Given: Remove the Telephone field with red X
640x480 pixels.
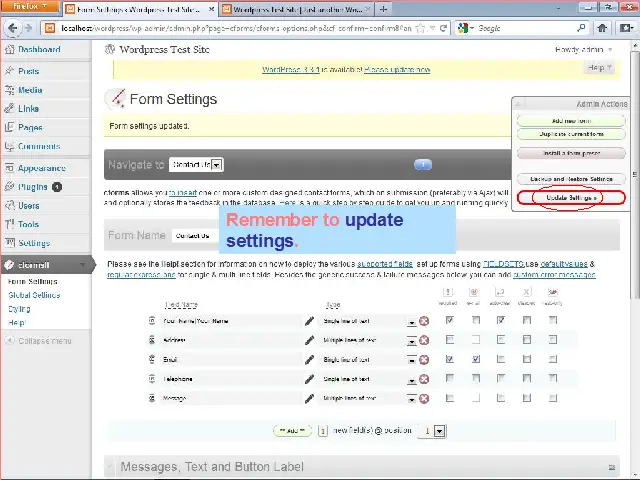Looking at the screenshot, I should [x=424, y=379].
